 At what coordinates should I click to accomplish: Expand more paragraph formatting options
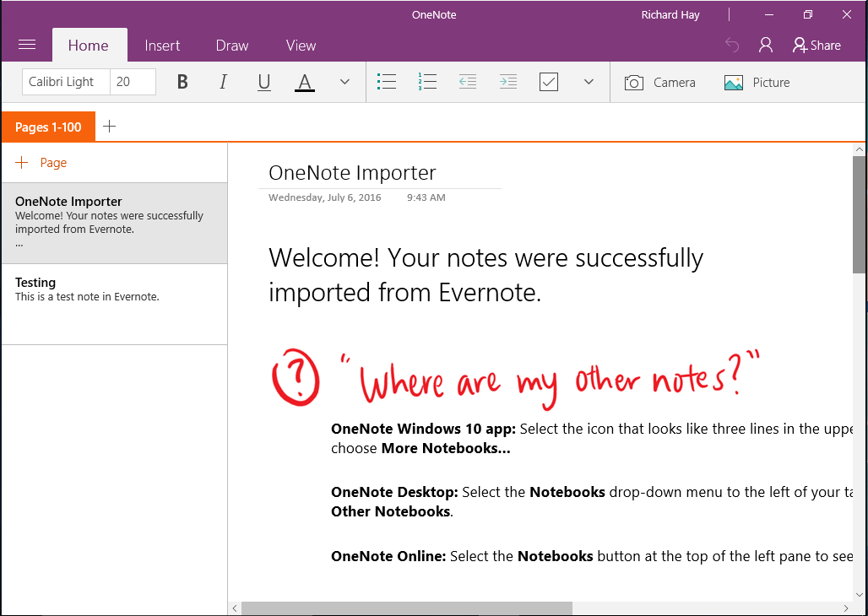(x=589, y=82)
